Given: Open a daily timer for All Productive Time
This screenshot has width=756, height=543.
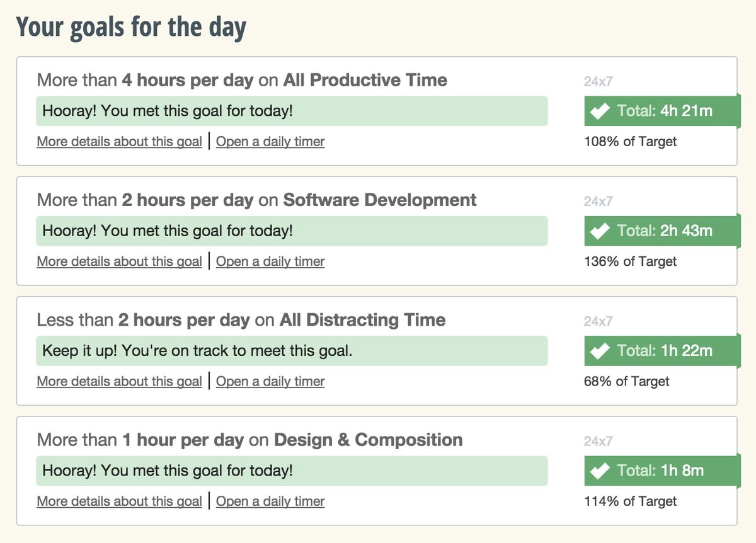Looking at the screenshot, I should [270, 142].
